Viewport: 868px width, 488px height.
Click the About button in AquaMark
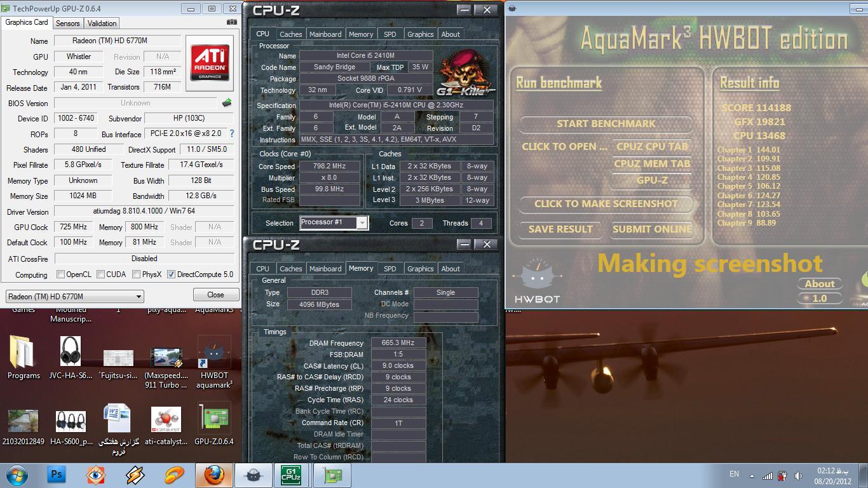(x=820, y=284)
